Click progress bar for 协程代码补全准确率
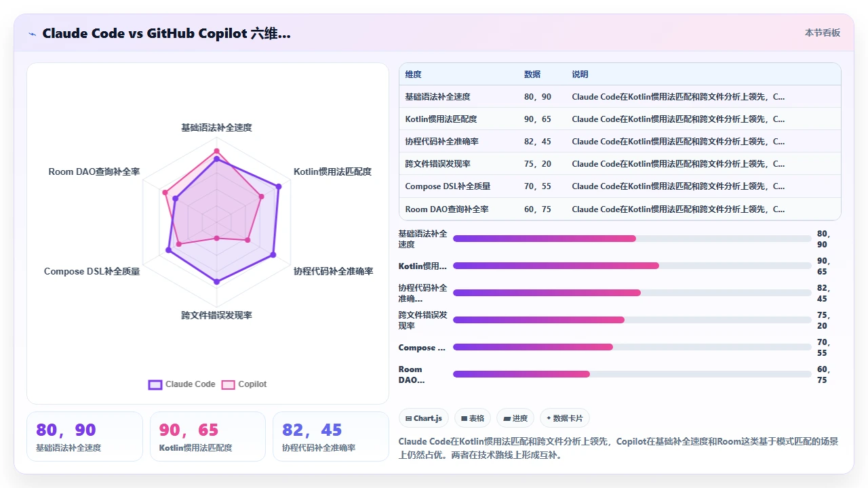Screen dimensions: 868x488 click(x=632, y=293)
